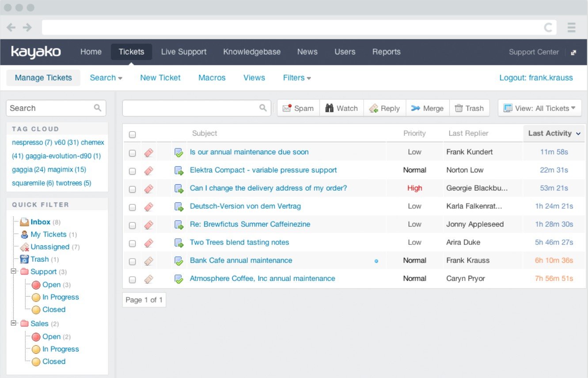The height and width of the screenshot is (378, 588).
Task: Click the Spam button
Action: 298,108
